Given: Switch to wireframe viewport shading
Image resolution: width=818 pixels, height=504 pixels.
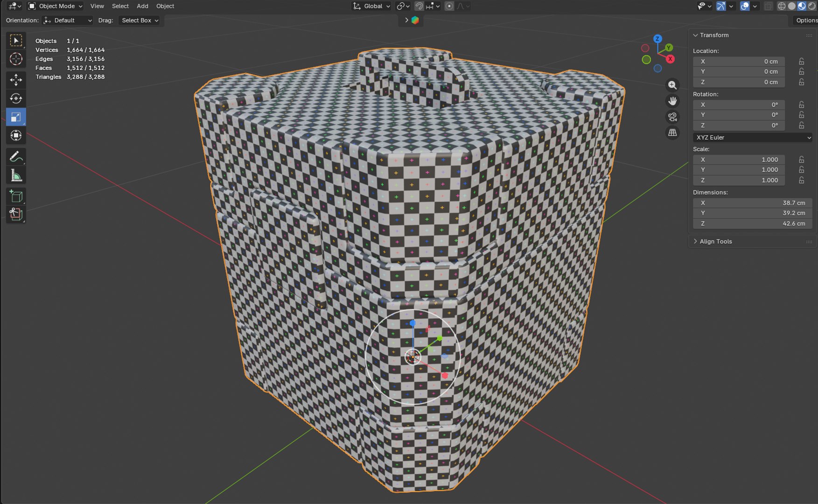Looking at the screenshot, I should 782,6.
